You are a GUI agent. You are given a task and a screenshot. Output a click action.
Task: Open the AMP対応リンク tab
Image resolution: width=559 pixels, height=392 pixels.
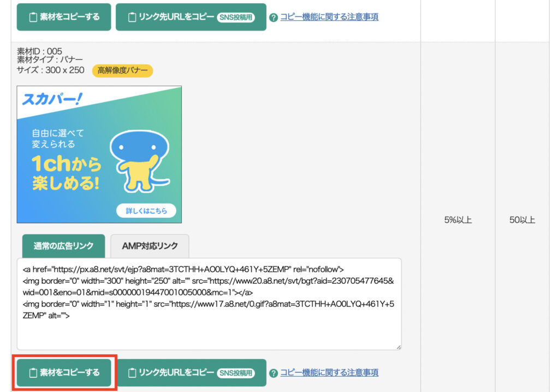click(150, 246)
